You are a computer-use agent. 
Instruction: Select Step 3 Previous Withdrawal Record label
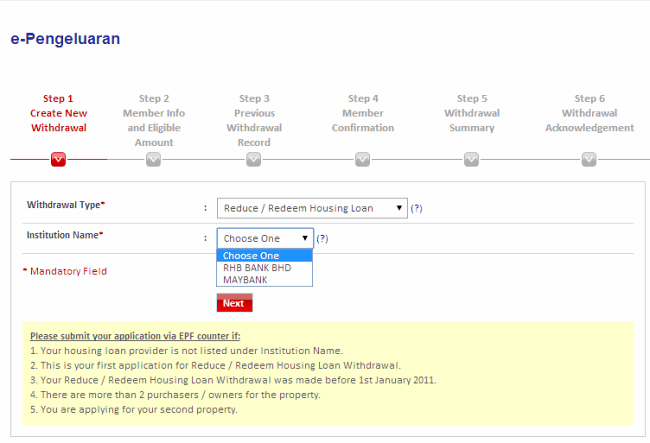click(x=254, y=120)
